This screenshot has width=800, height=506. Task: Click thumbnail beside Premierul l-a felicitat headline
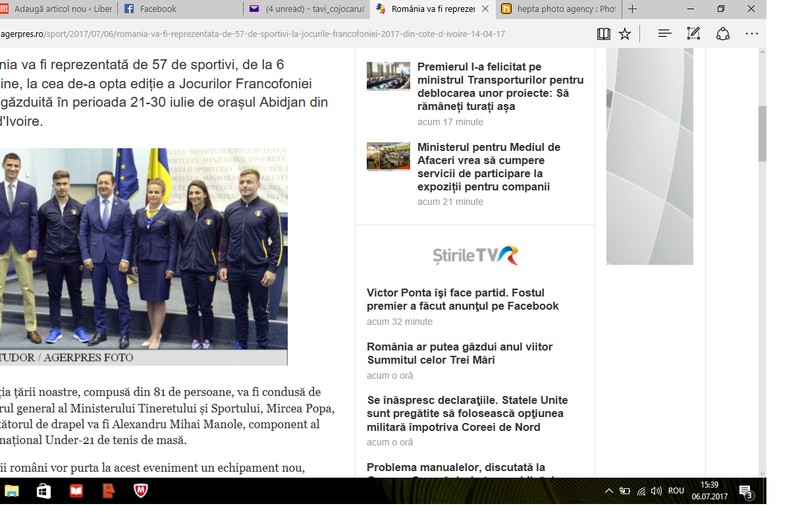(x=388, y=75)
